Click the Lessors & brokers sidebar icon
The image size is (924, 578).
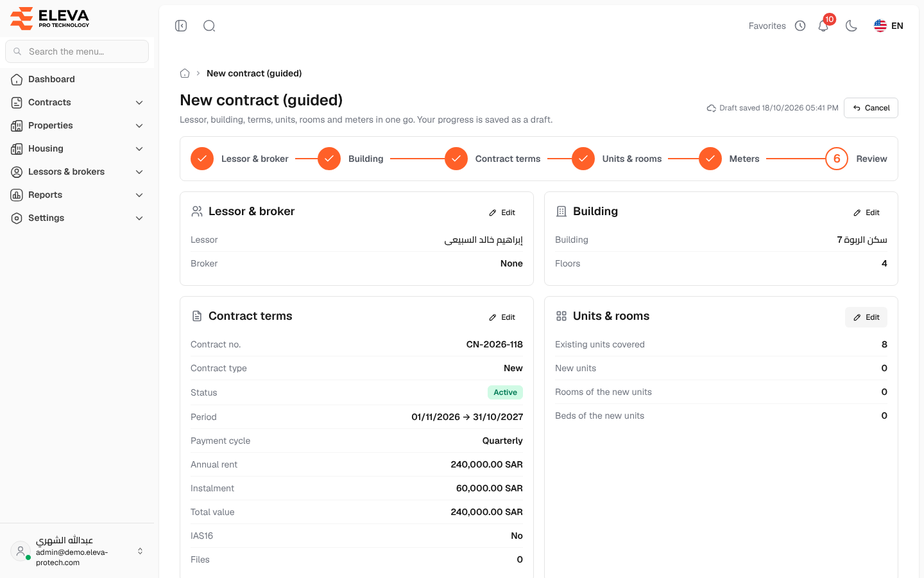click(17, 172)
